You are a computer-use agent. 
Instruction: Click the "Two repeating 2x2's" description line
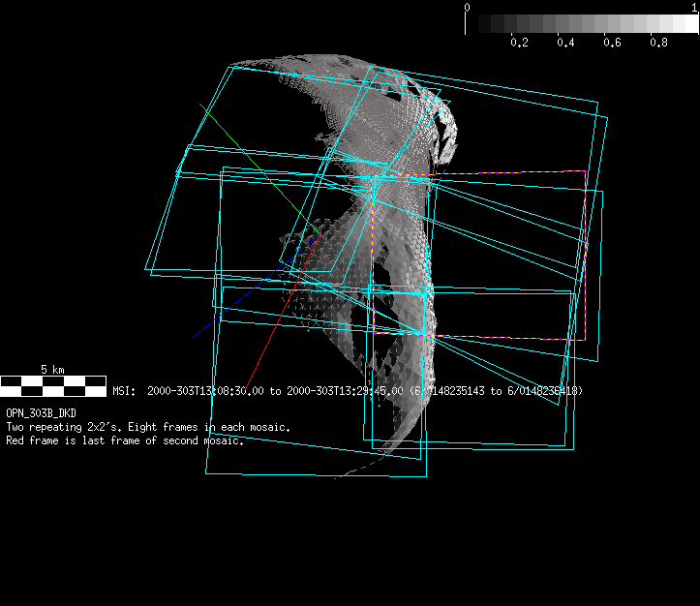[x=148, y=427]
